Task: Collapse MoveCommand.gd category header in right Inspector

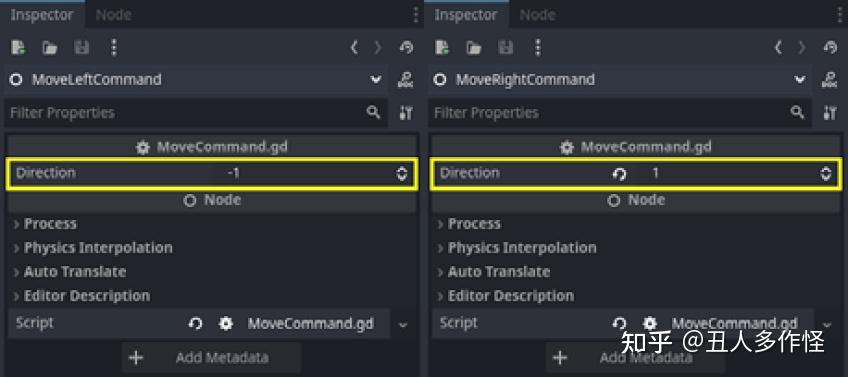Action: pos(635,147)
